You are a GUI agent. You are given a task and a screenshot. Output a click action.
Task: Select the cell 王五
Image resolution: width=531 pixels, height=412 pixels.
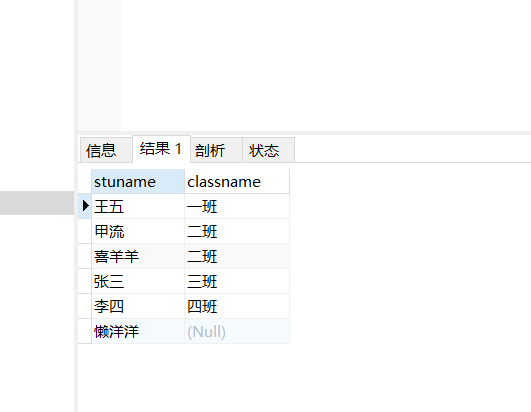point(138,206)
